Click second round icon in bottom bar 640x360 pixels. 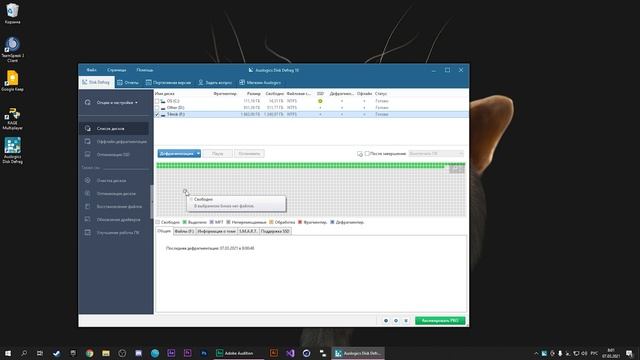[x=396, y=321]
